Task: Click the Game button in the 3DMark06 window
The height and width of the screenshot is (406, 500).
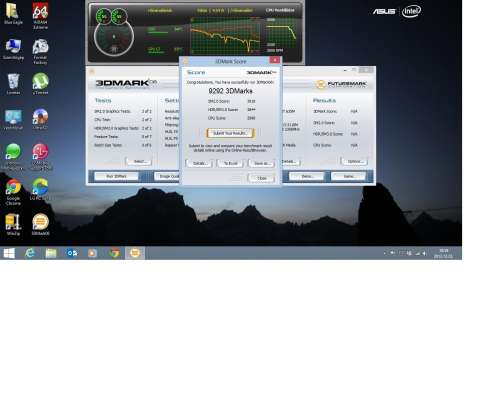Action: 349,176
